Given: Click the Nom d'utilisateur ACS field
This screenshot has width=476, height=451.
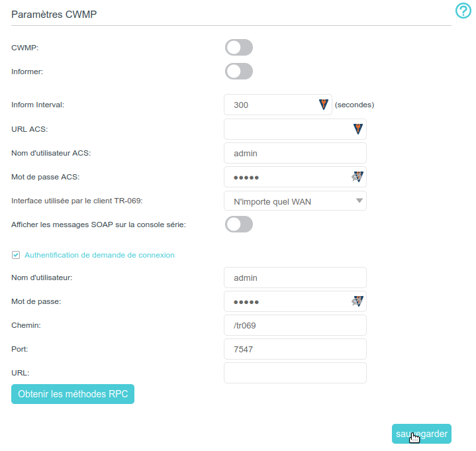Looking at the screenshot, I should tap(295, 153).
